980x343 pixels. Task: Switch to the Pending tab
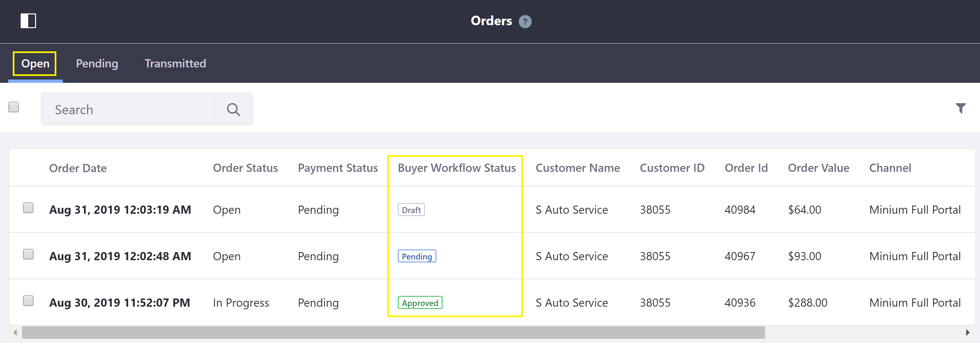click(97, 63)
